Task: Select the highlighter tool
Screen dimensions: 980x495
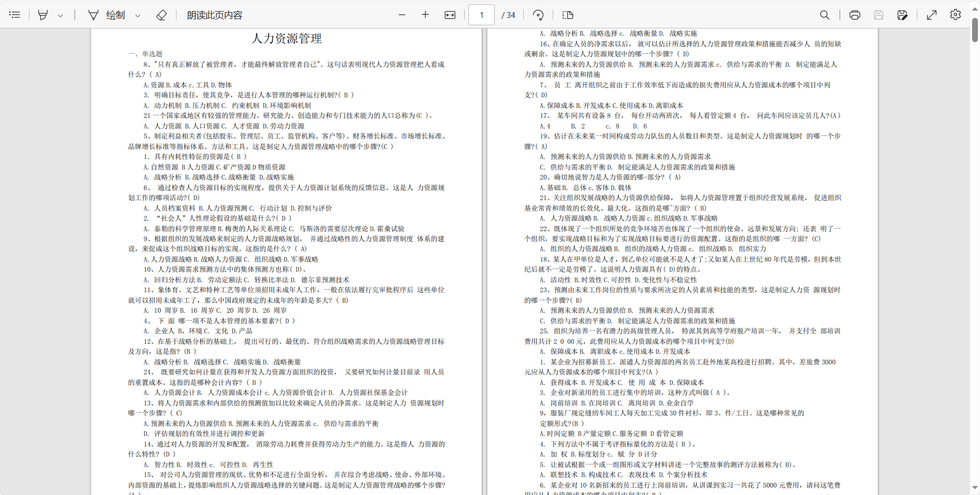Action: [x=43, y=15]
